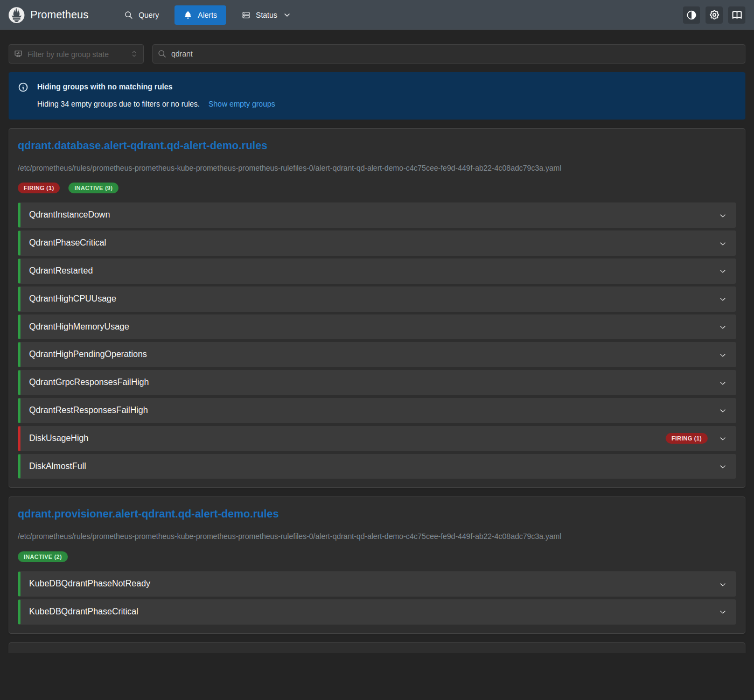The image size is (754, 700).
Task: Expand the KubeDBQdrantPhaseNotReady rule chevron
Action: click(x=723, y=584)
